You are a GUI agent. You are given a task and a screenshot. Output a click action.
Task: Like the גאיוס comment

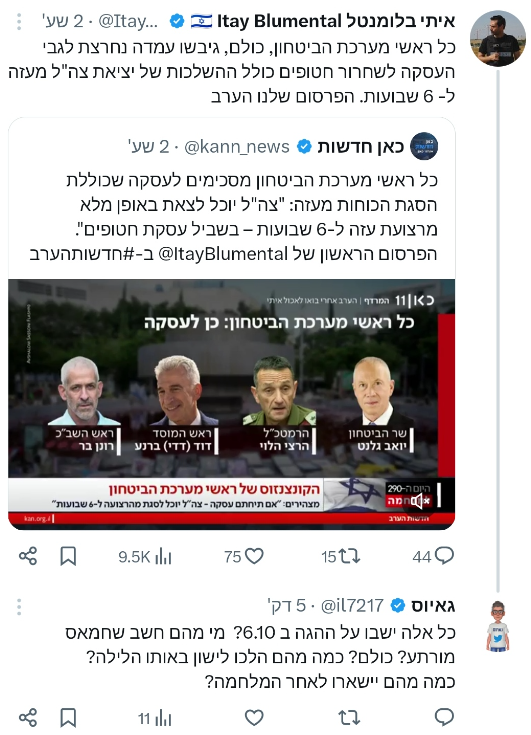tap(254, 717)
